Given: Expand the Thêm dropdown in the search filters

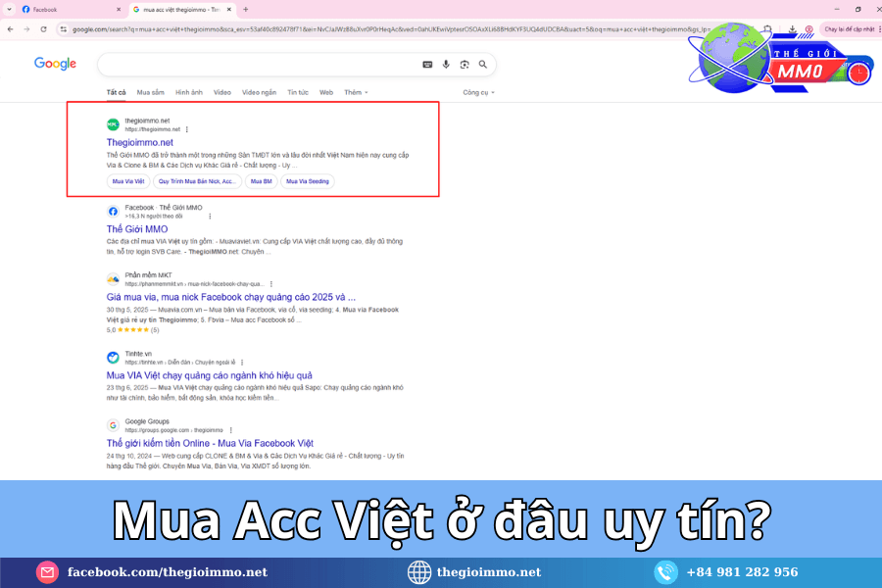Looking at the screenshot, I should click(x=356, y=92).
